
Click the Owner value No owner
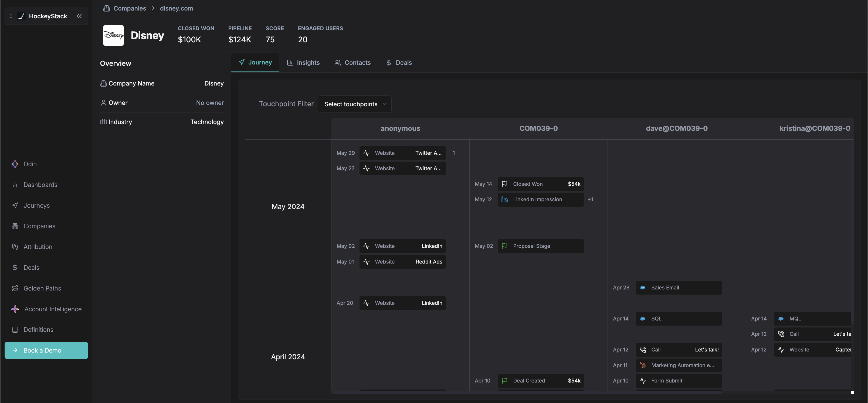[x=210, y=103]
